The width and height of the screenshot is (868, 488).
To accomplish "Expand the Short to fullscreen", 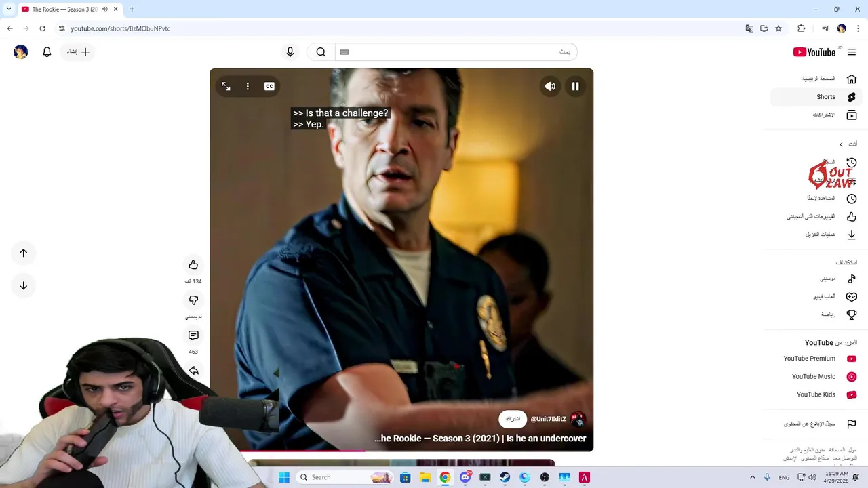I will [x=226, y=86].
